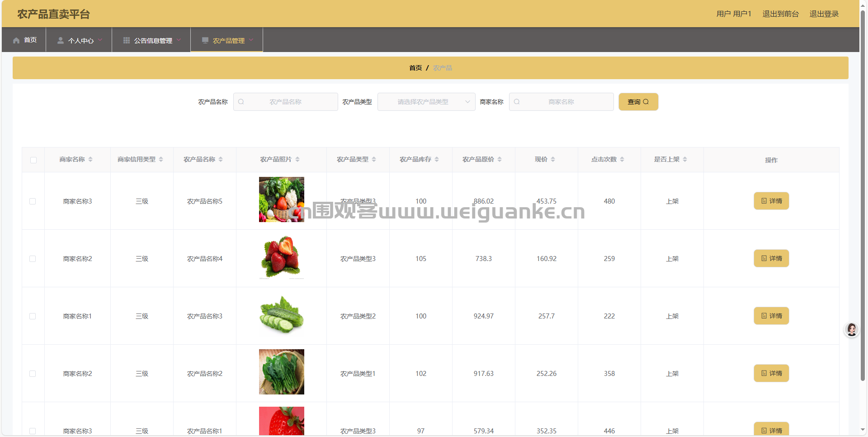Expand the 个人中心 menu chevron

100,40
